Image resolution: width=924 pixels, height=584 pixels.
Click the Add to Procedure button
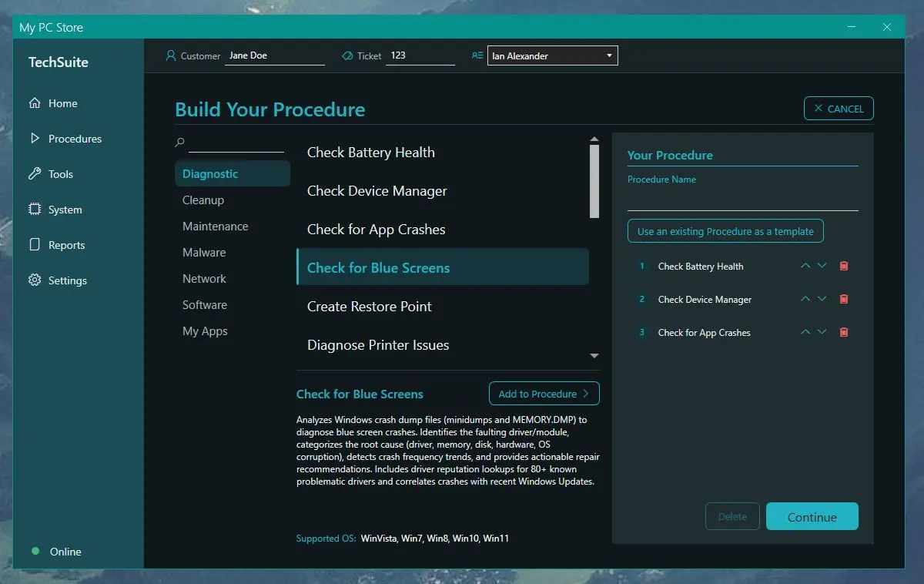click(544, 394)
